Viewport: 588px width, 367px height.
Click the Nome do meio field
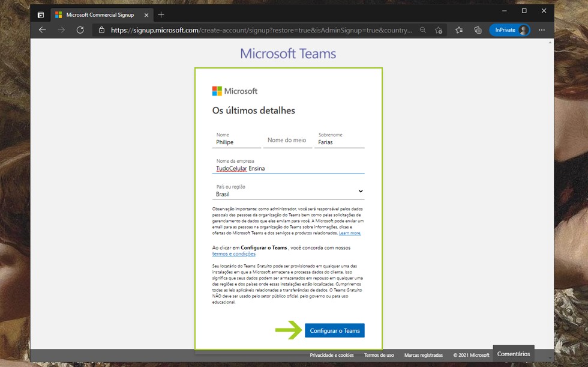tap(287, 141)
